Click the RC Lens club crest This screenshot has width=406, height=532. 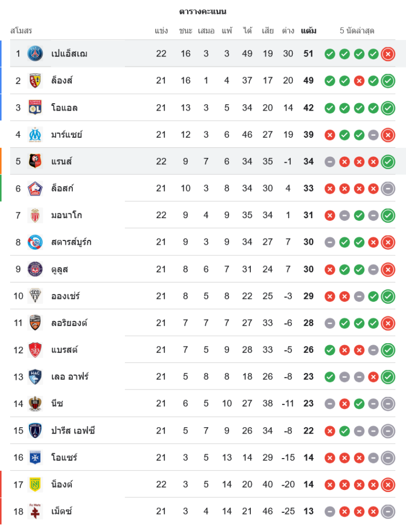coord(35,81)
